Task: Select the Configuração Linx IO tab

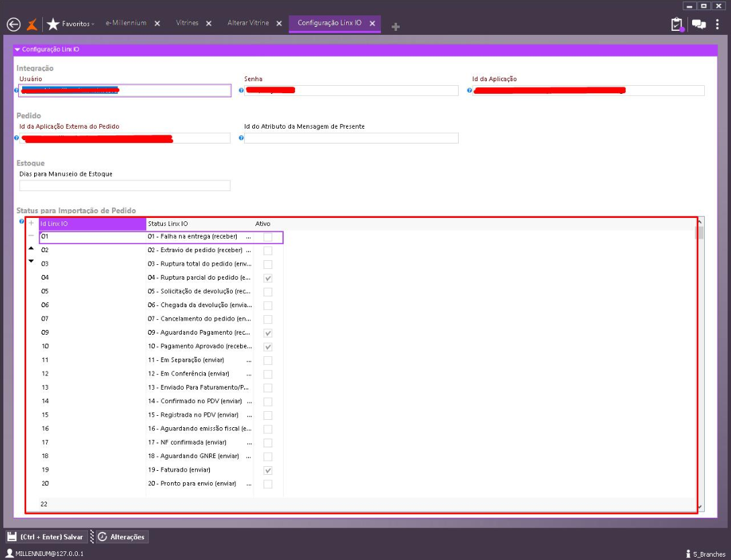Action: click(329, 23)
